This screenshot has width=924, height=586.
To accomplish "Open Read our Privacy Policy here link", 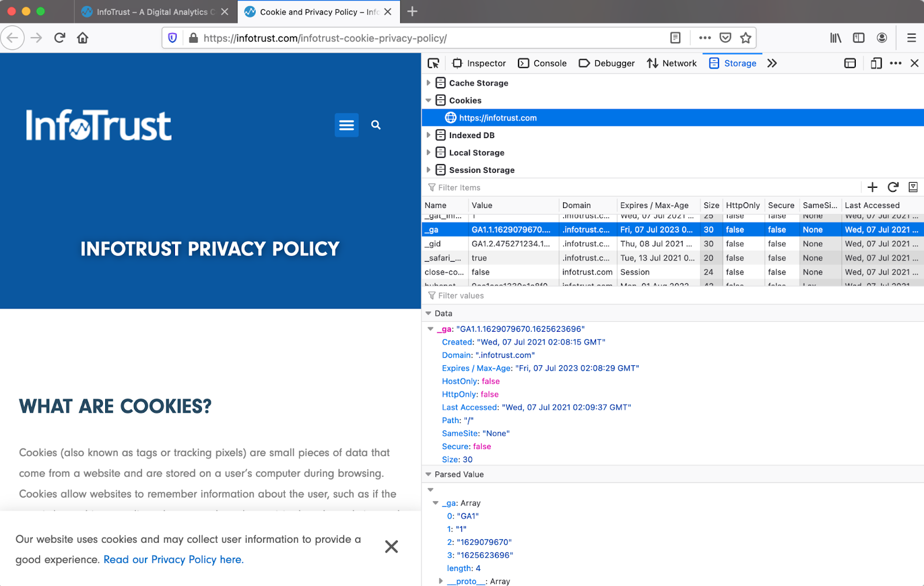I will click(x=172, y=559).
